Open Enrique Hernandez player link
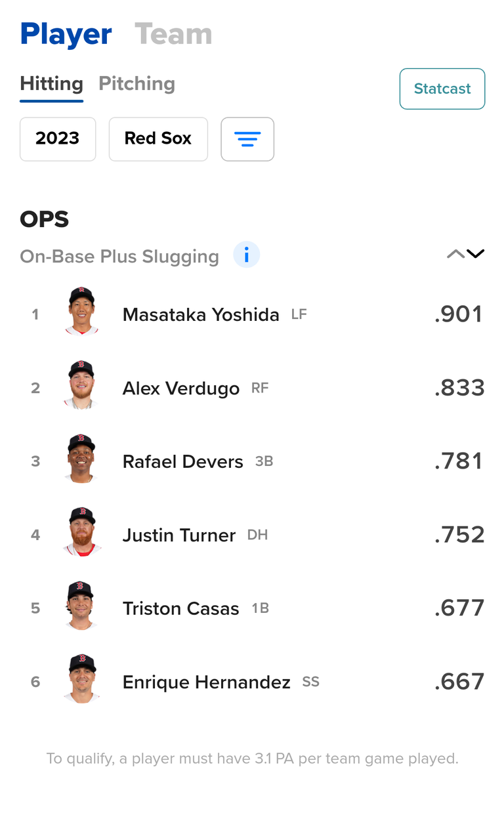 click(x=206, y=682)
